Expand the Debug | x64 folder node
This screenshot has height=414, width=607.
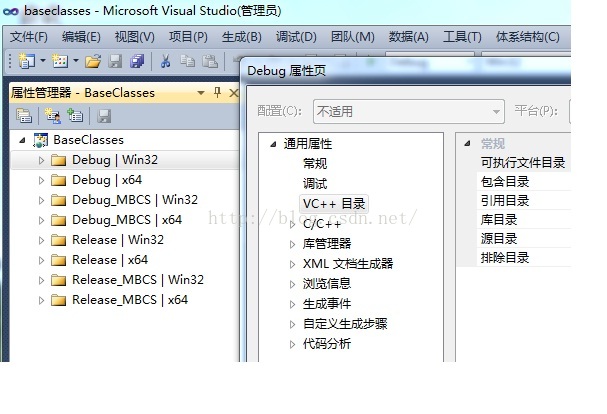click(41, 180)
